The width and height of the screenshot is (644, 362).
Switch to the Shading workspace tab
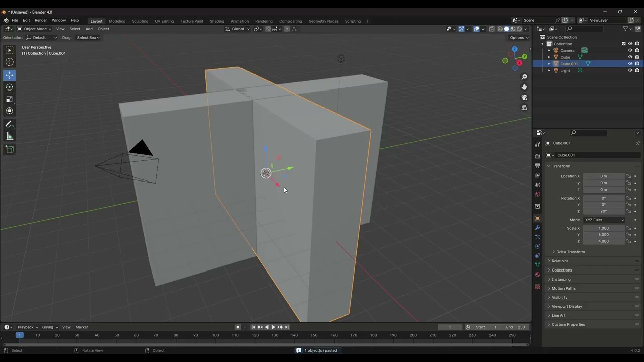tap(217, 21)
